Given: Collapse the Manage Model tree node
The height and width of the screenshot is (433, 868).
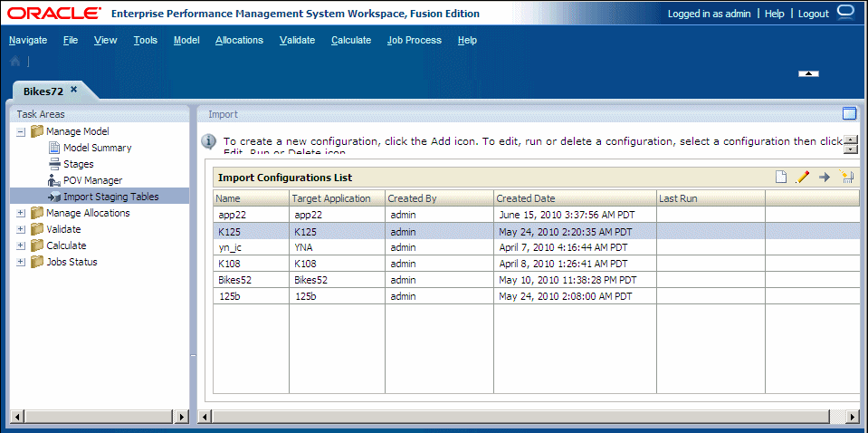Looking at the screenshot, I should pos(21,132).
